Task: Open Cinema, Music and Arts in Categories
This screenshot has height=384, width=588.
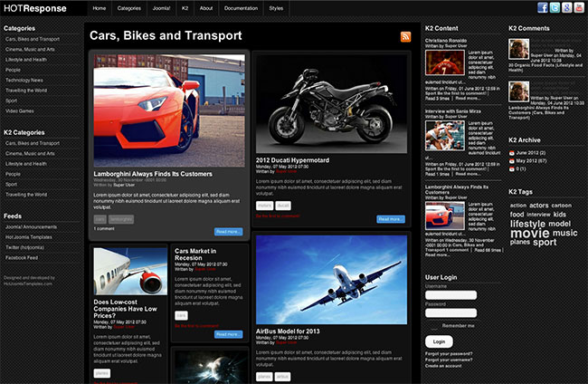Action: coord(30,49)
